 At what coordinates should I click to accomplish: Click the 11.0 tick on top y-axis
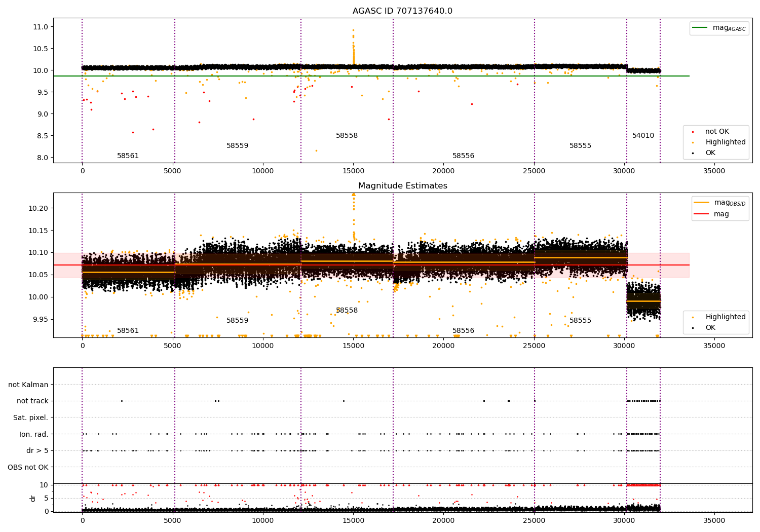coord(40,27)
